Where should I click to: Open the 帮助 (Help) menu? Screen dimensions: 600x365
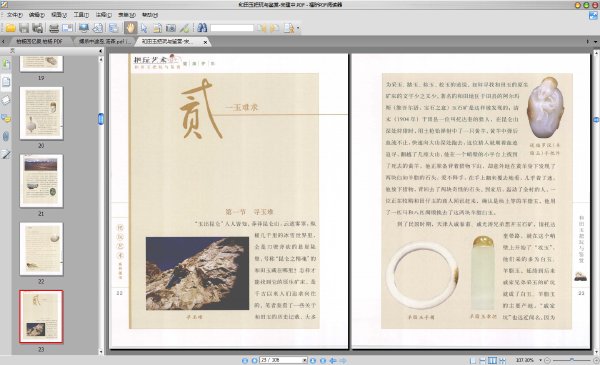point(150,15)
